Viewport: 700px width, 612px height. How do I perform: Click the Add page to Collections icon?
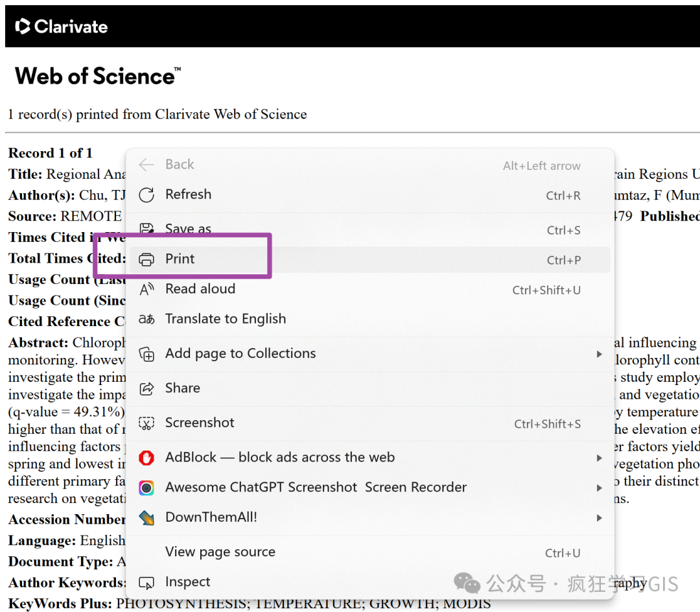(146, 354)
